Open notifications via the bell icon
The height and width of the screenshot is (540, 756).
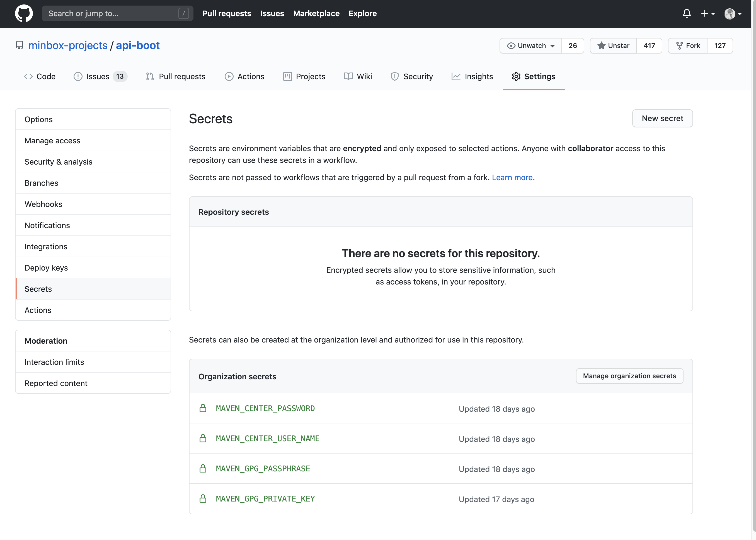[687, 13]
